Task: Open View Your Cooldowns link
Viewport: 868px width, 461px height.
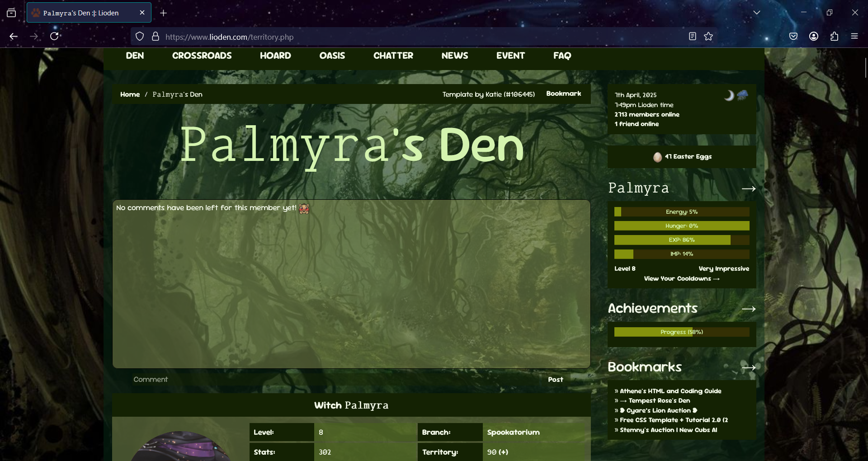Action: (682, 278)
